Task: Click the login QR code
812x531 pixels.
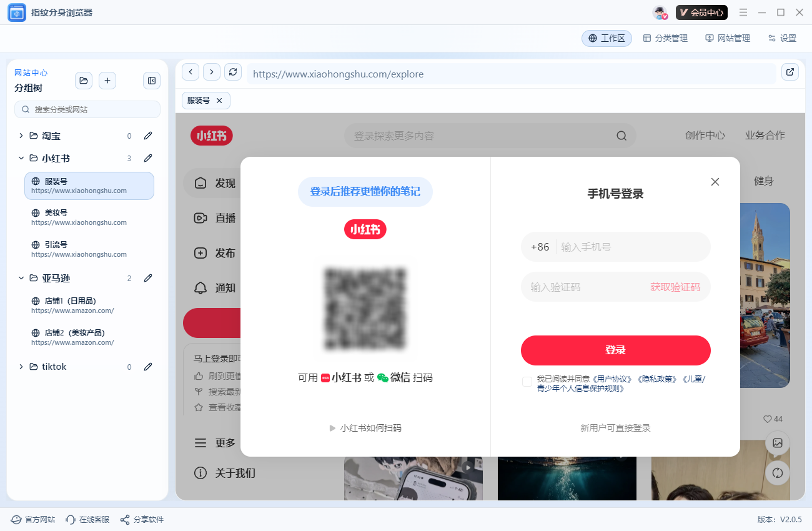Action: (365, 308)
